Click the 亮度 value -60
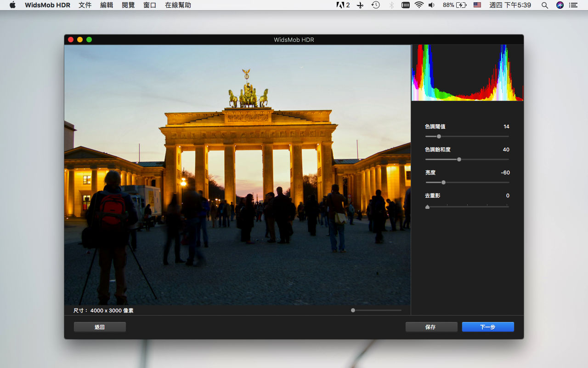 505,172
